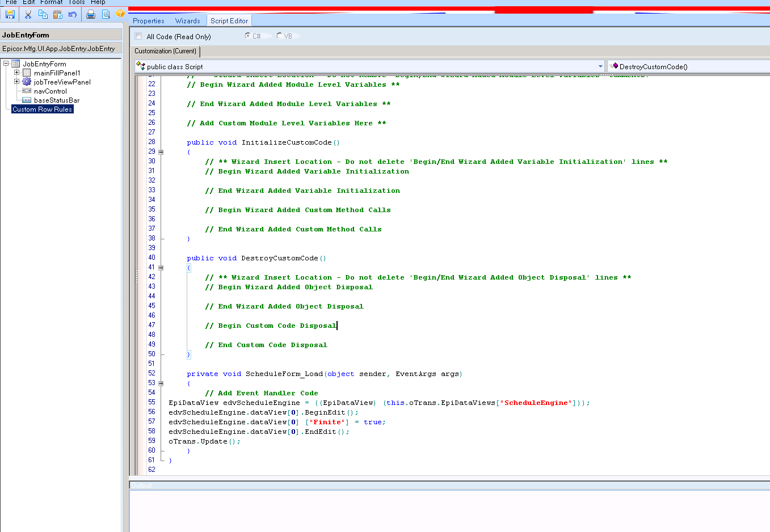Click the JobEntryForm form icon in tree

click(x=16, y=64)
